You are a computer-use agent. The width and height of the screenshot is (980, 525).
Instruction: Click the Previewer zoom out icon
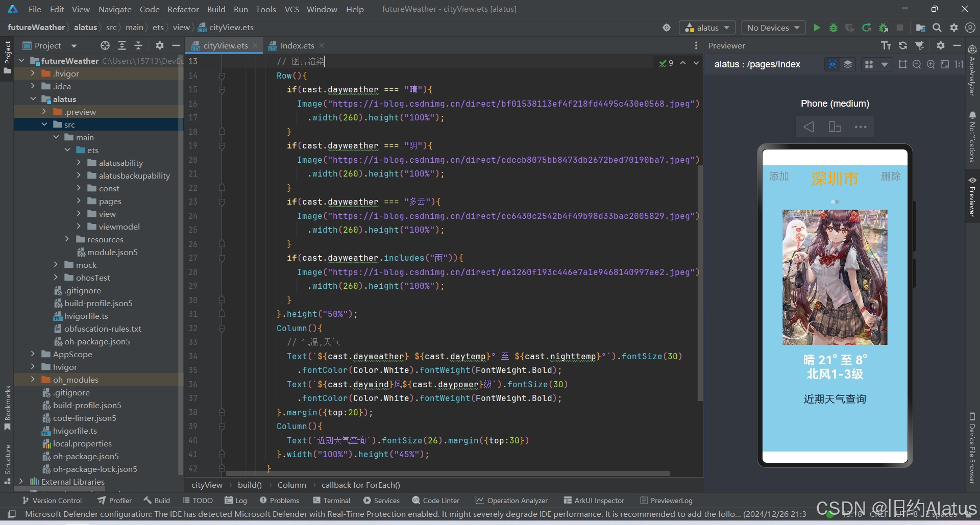coord(917,64)
